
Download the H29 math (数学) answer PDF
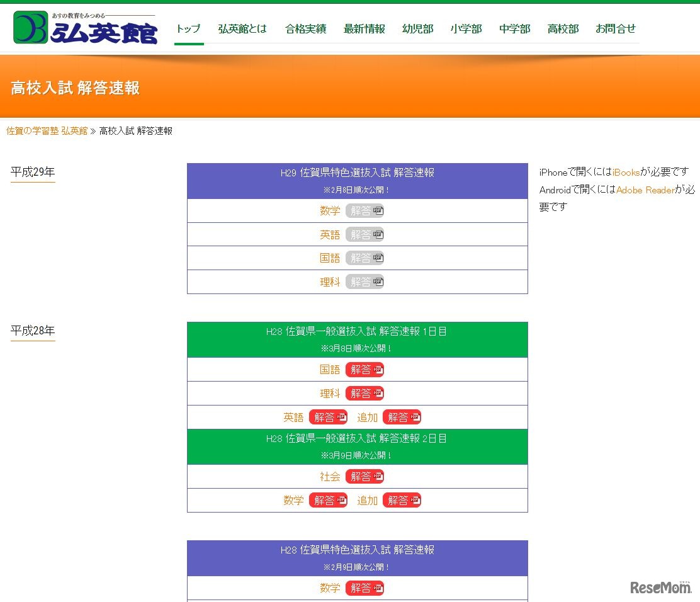pyautogui.click(x=366, y=210)
